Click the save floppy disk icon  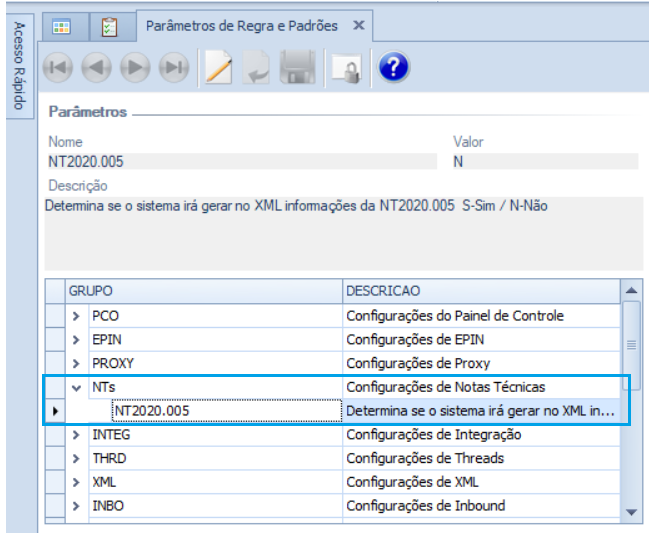[x=298, y=67]
